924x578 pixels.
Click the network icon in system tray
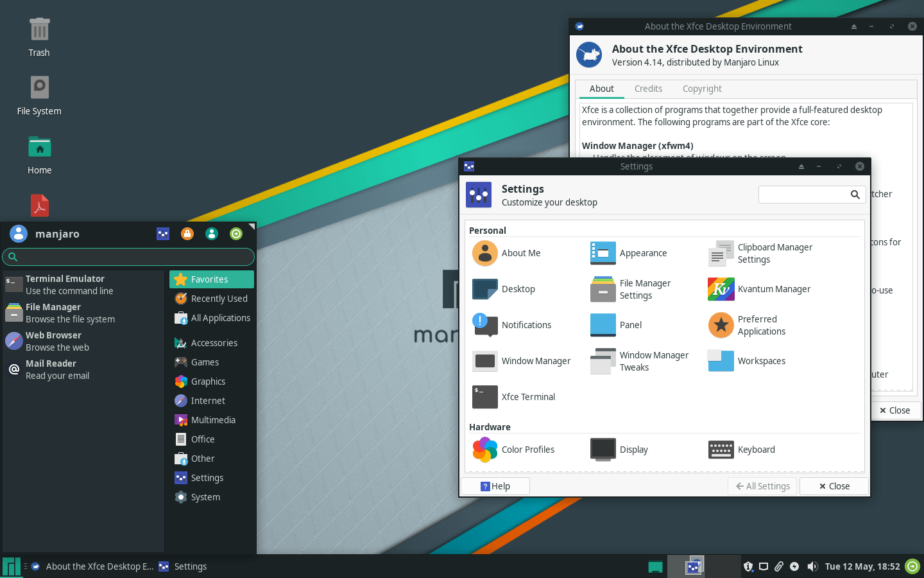763,566
